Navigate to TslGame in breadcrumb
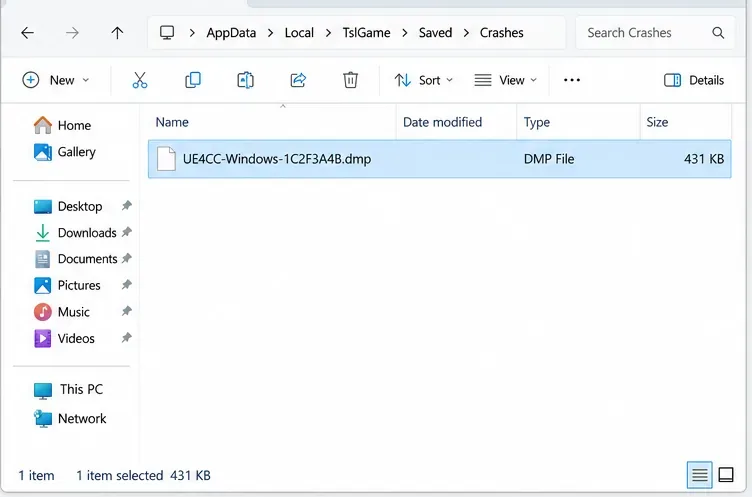This screenshot has width=752, height=497. 366,33
